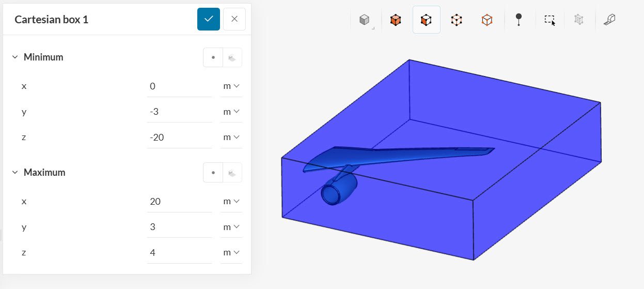Image resolution: width=644 pixels, height=289 pixels.
Task: Toggle point picker for Minimum
Action: (x=213, y=57)
